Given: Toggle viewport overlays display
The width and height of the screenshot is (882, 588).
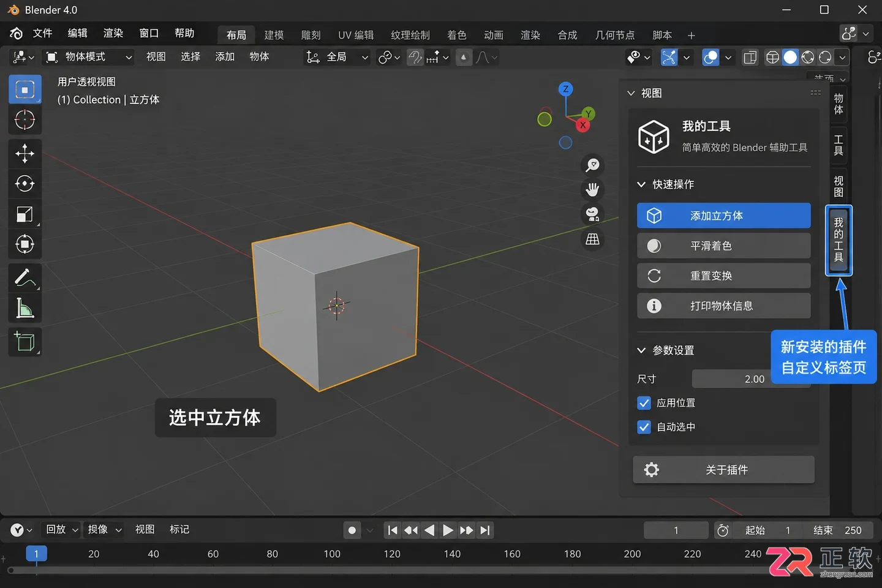Looking at the screenshot, I should tap(710, 57).
